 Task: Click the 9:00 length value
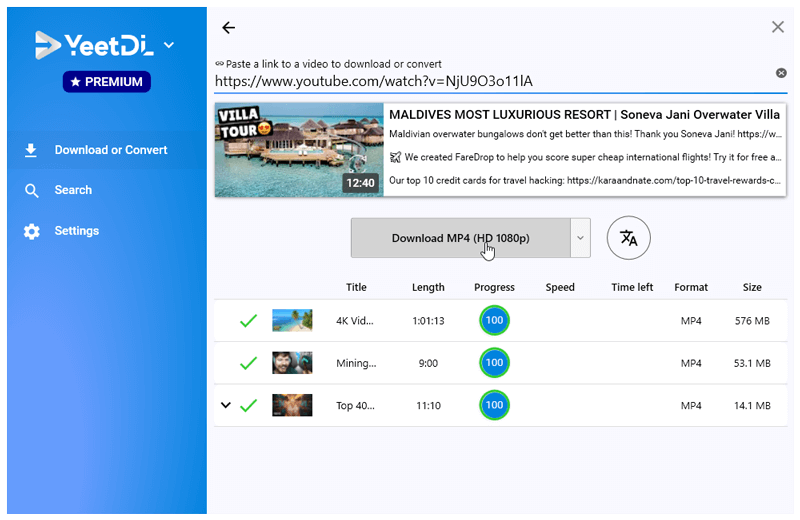(428, 363)
